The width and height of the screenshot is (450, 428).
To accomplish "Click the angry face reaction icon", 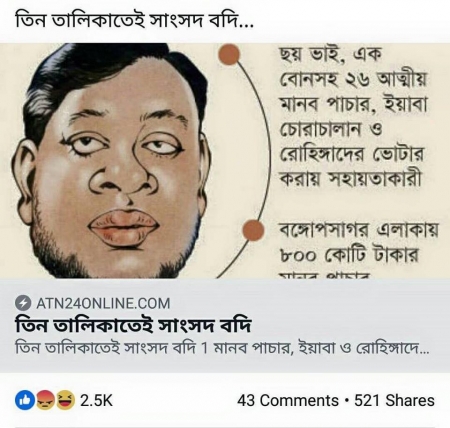I will pos(45,400).
